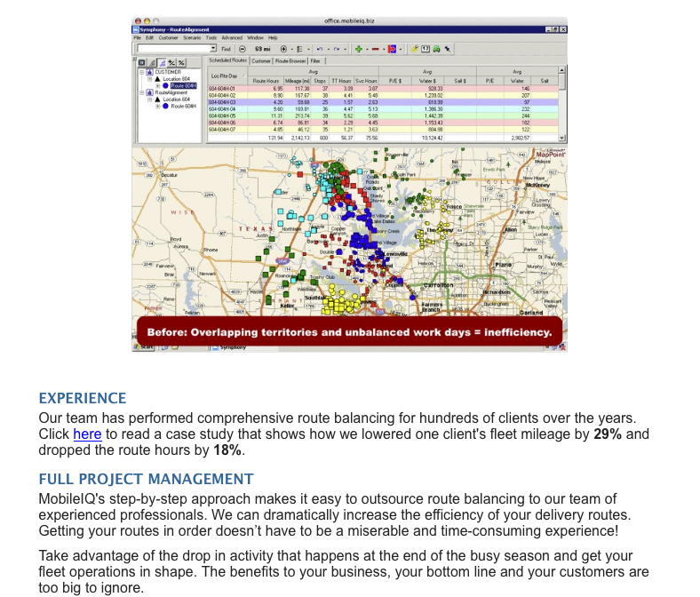Select the highlighted Route 604H tree item
This screenshot has width=700, height=597.
183,85
